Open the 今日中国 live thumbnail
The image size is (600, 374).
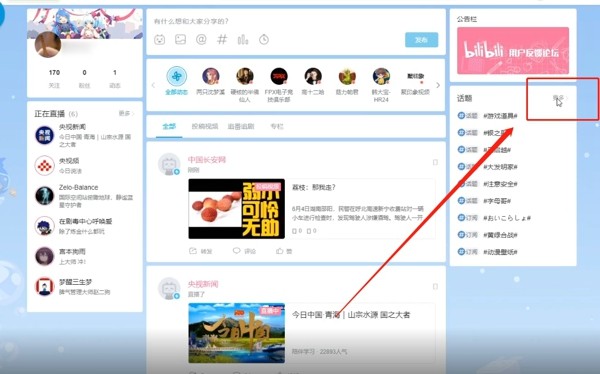236,333
